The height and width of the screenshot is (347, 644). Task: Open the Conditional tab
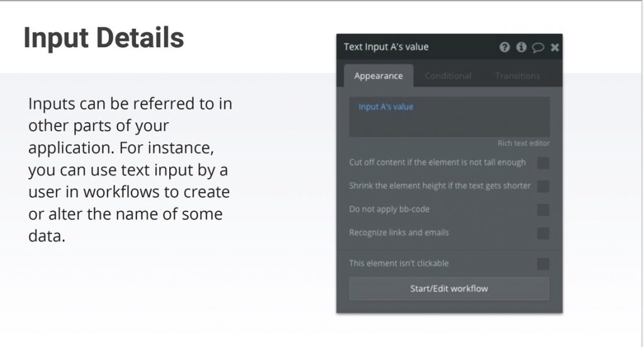(x=448, y=76)
